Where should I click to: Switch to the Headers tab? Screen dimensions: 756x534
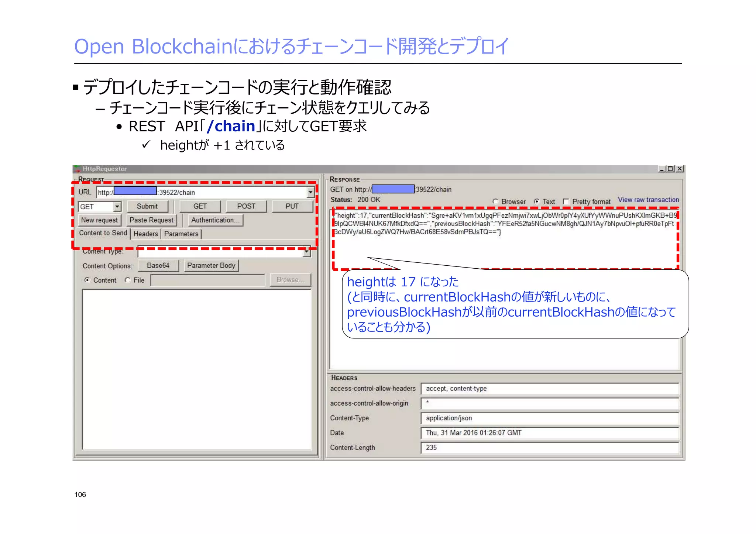(x=146, y=234)
